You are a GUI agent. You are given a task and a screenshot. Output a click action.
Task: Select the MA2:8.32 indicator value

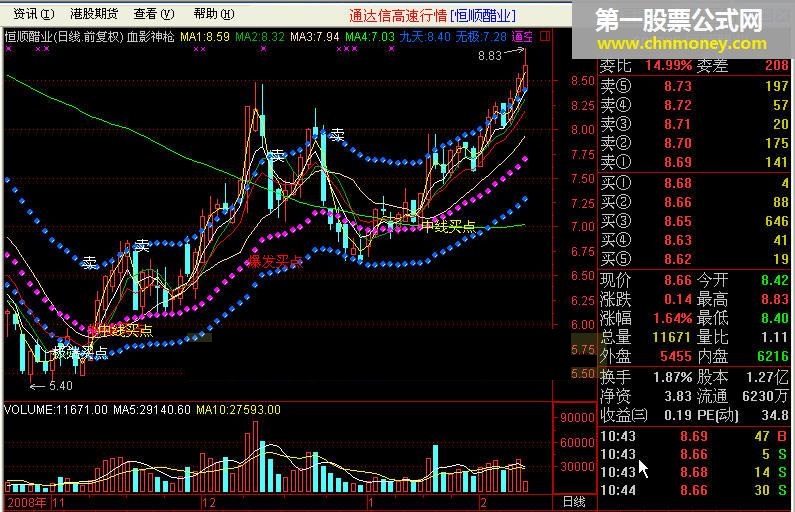click(x=260, y=37)
